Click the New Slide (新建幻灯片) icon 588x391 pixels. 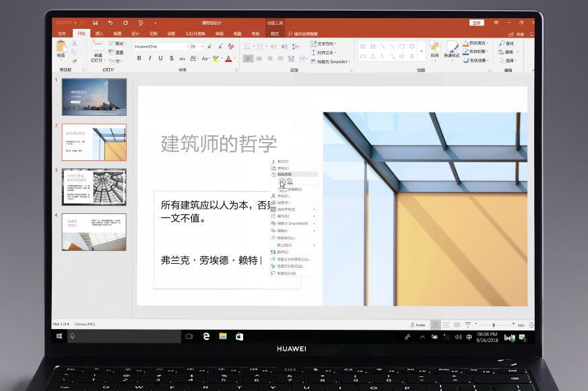[98, 49]
